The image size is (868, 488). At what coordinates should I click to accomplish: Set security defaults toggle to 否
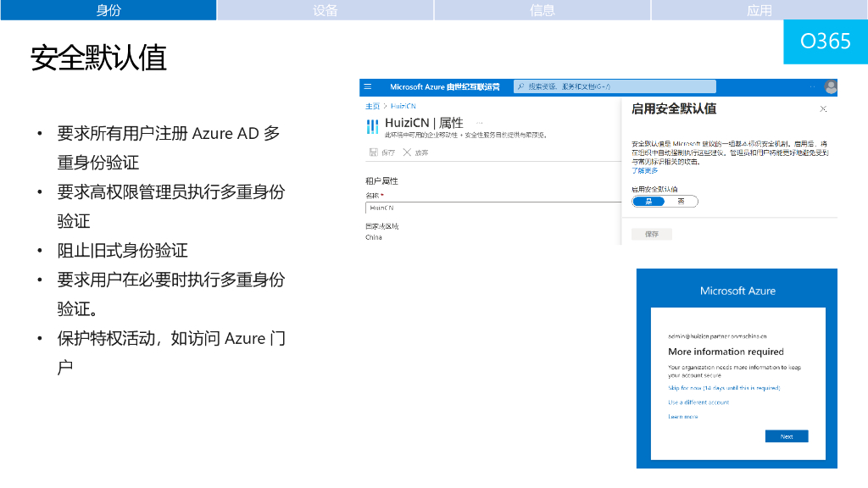pos(681,202)
